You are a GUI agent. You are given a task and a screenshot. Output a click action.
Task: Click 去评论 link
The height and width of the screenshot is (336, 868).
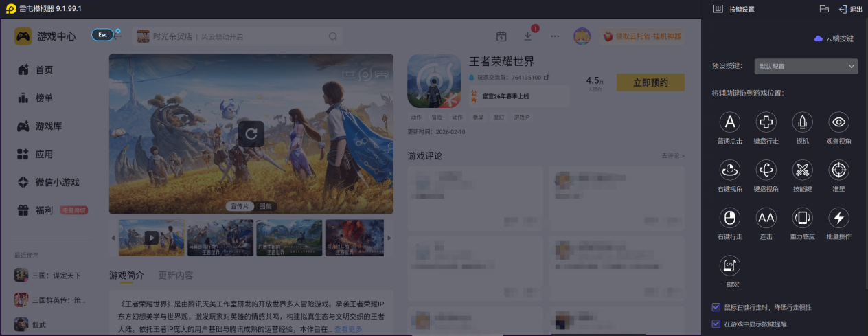(673, 156)
